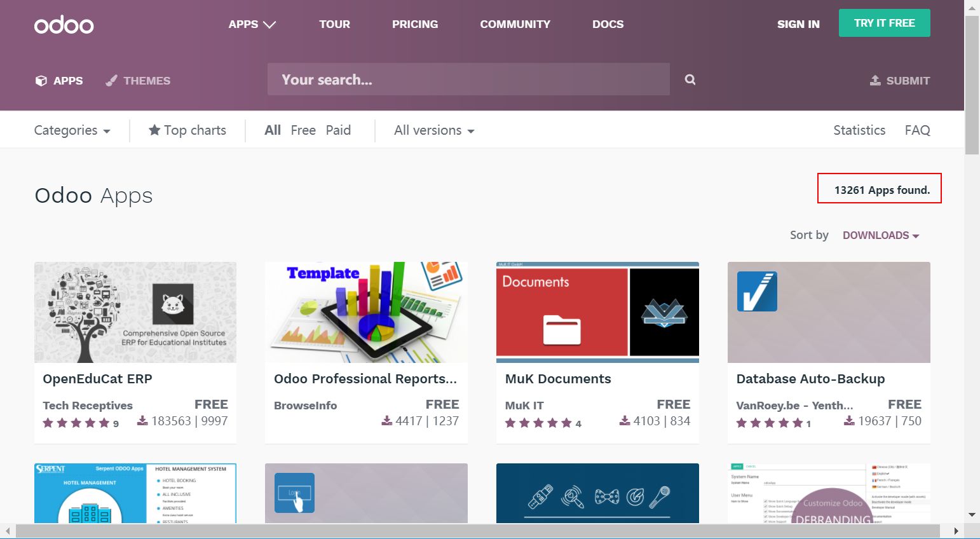Click the SIGN IN link
Image resolution: width=980 pixels, height=539 pixels.
[798, 24]
